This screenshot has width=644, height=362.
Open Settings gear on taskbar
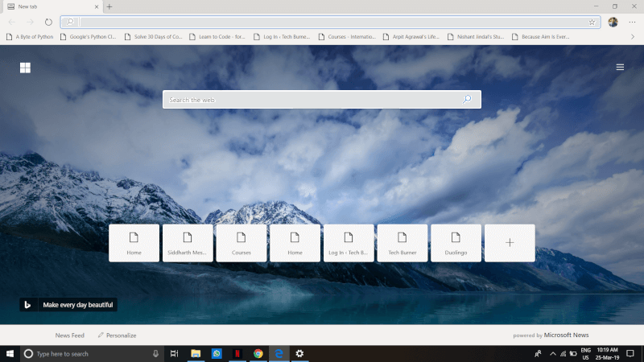pos(299,354)
